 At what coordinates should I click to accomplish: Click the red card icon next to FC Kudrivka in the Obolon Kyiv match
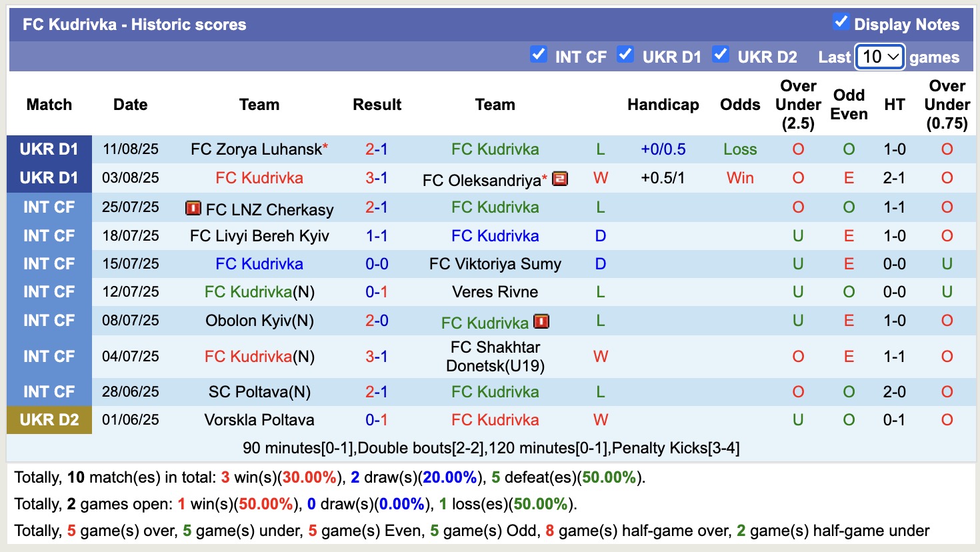(x=541, y=321)
